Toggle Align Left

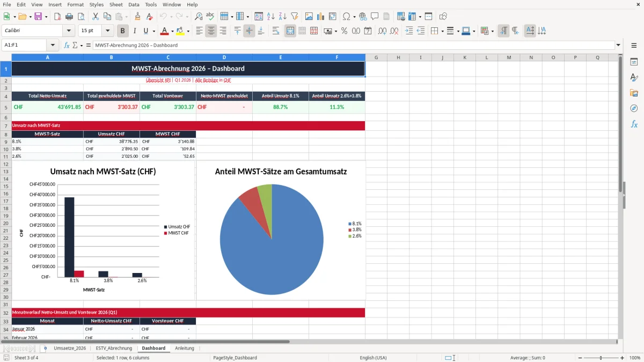tap(199, 31)
